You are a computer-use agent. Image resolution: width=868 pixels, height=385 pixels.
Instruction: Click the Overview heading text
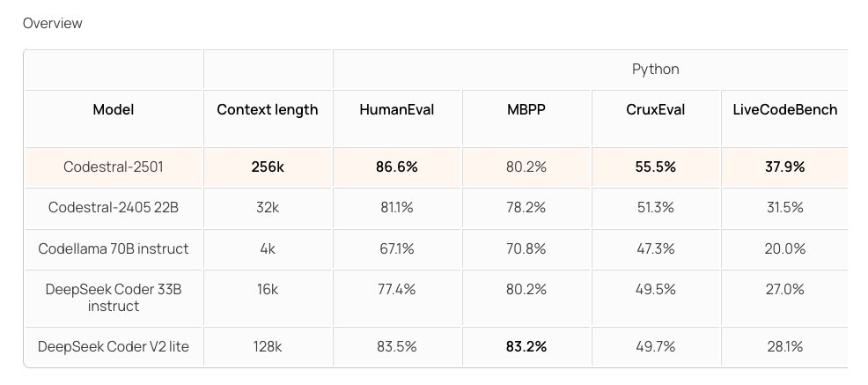53,23
